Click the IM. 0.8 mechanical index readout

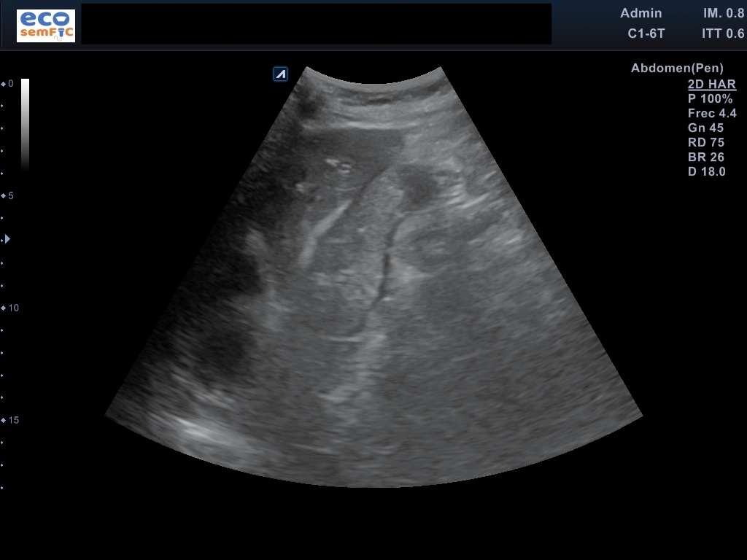pyautogui.click(x=723, y=13)
